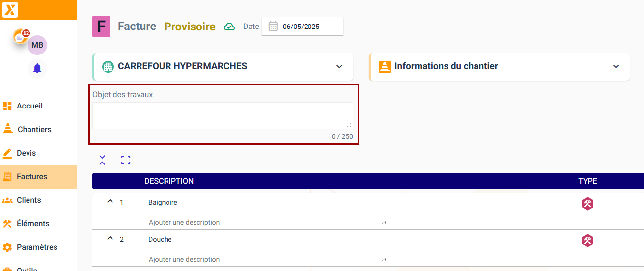Click the app logo in the orange header
Image resolution: width=644 pixels, height=271 pixels.
click(x=10, y=10)
